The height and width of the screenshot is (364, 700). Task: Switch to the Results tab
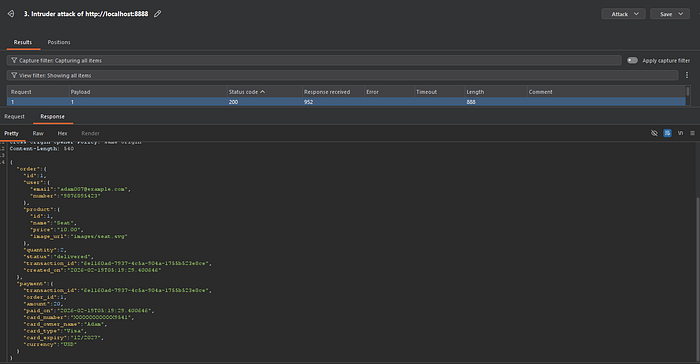tap(23, 42)
